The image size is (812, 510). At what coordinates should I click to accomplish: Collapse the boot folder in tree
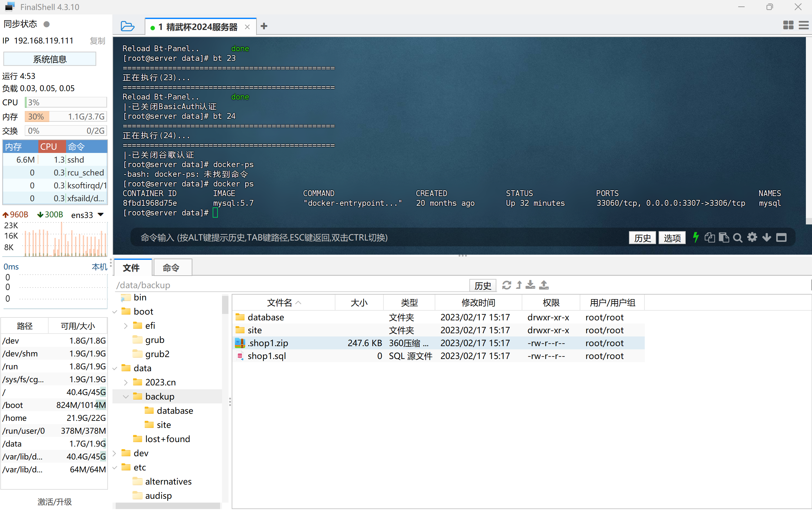tap(115, 312)
